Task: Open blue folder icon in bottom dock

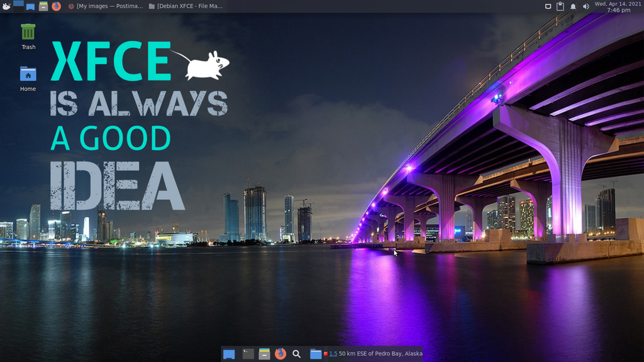Action: [316, 354]
